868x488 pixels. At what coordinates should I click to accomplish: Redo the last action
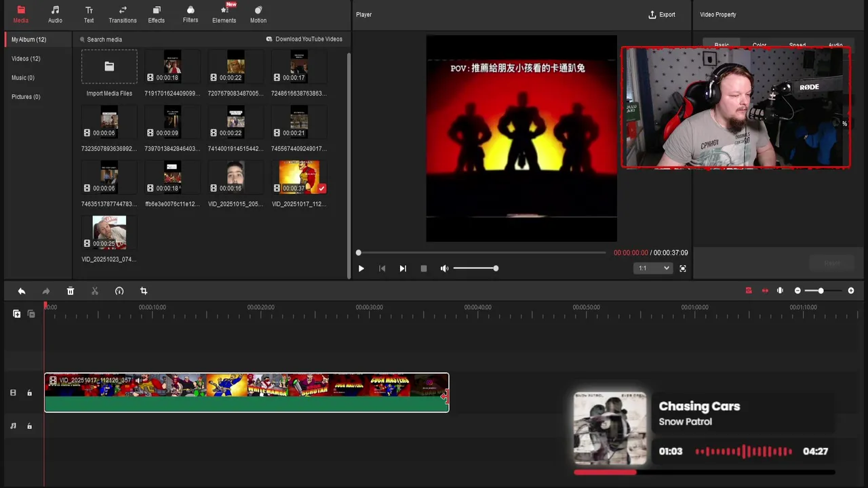(46, 291)
